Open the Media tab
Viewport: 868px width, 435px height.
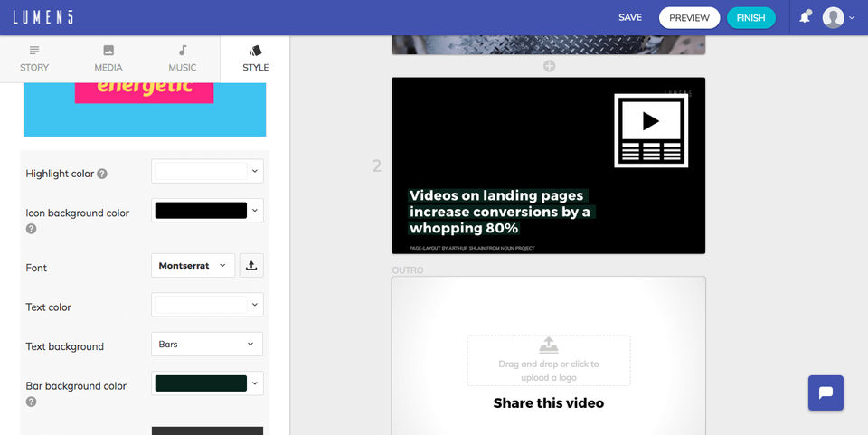pyautogui.click(x=108, y=59)
